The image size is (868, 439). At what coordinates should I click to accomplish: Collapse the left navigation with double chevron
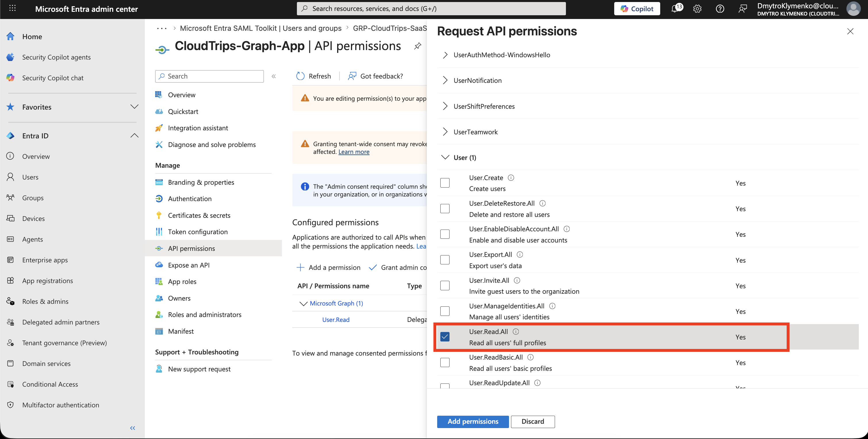132,428
